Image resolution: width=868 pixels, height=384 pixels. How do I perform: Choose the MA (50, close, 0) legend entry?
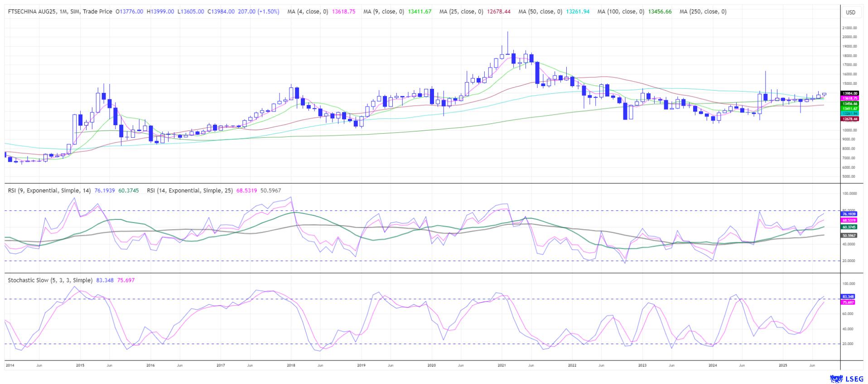coord(540,12)
